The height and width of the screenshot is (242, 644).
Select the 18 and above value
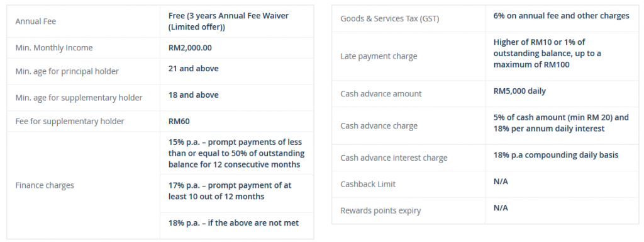coord(194,95)
